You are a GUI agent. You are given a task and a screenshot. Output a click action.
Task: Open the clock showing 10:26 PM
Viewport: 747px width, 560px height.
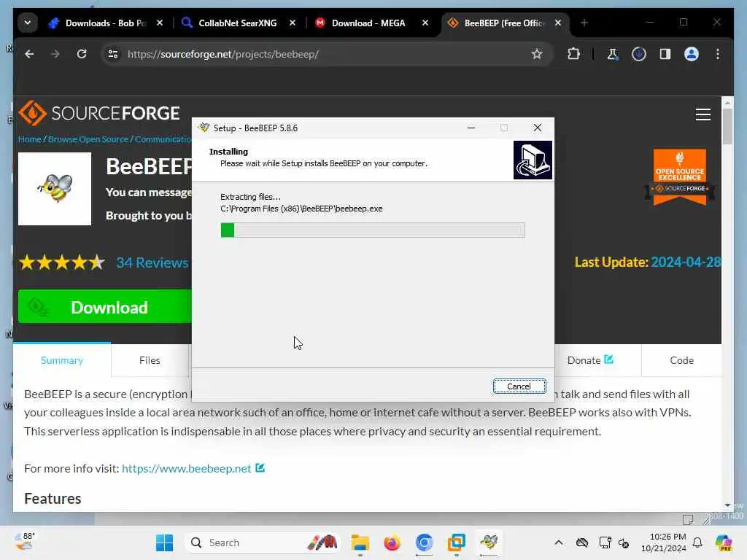pos(664,542)
